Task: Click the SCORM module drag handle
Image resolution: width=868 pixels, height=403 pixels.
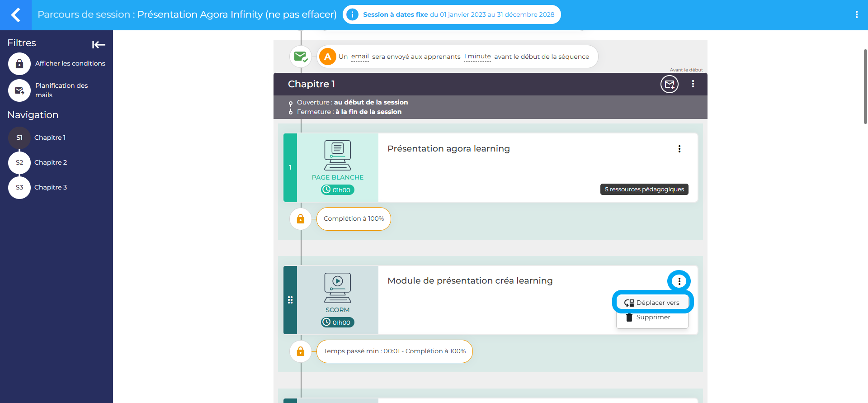Action: 290,300
